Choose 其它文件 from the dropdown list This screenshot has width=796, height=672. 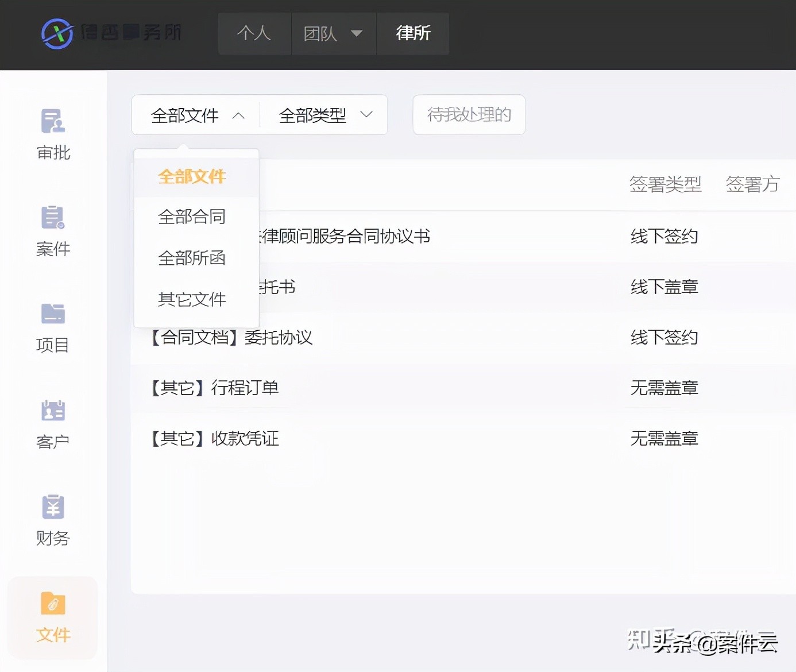coord(192,299)
